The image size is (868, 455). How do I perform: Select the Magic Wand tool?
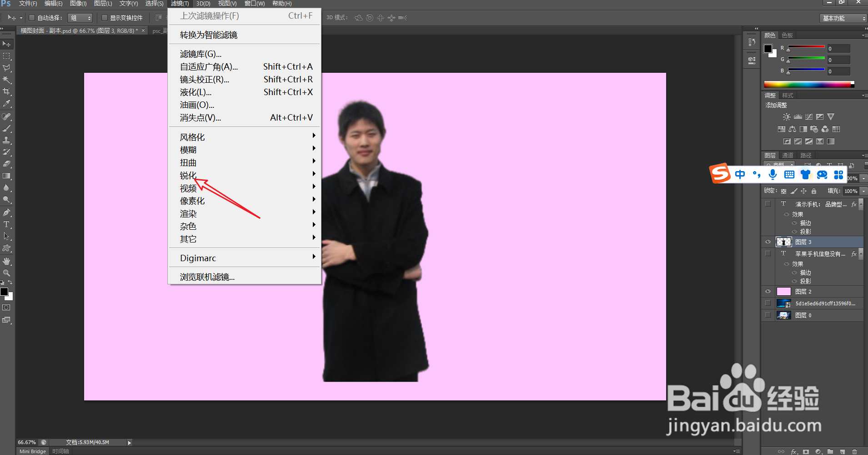pyautogui.click(x=7, y=80)
